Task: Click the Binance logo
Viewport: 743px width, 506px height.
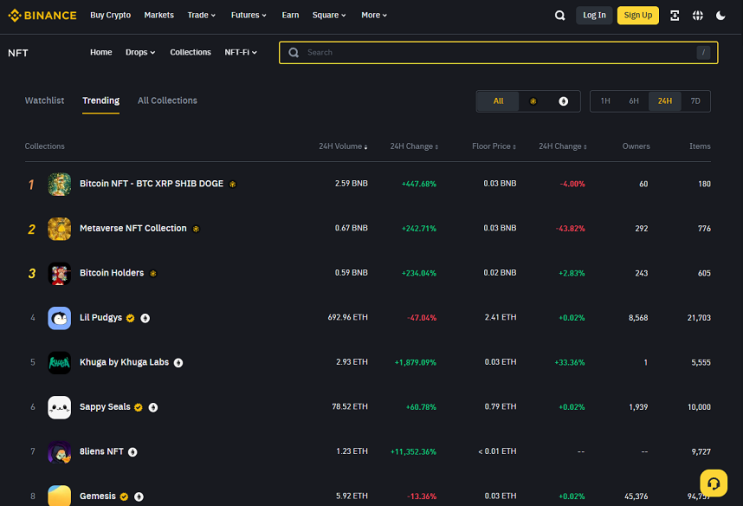Action: 42,15
